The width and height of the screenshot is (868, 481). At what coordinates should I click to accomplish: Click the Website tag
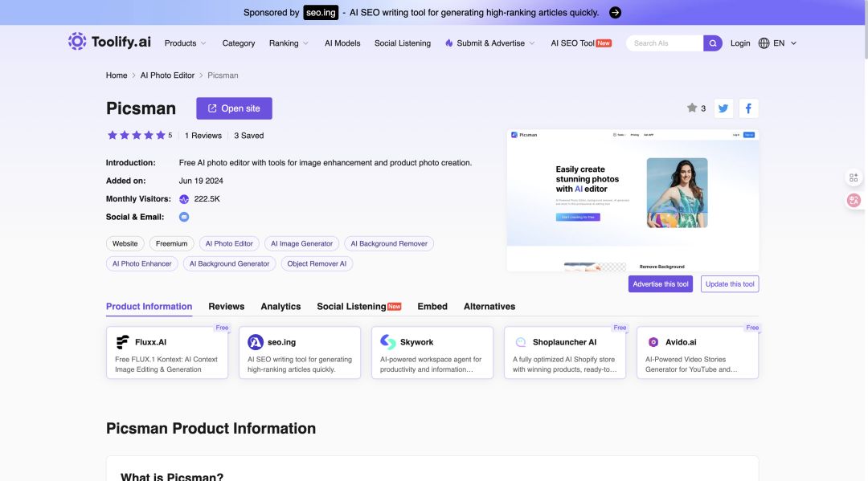pos(125,244)
